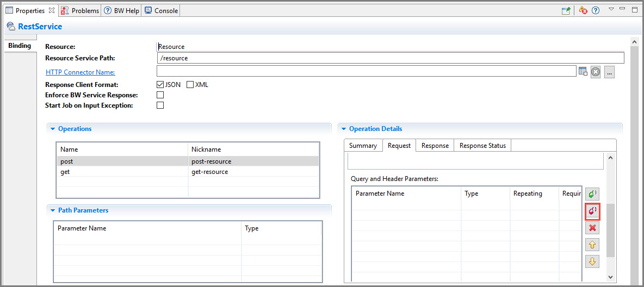Click the Repeating column header

[535, 194]
